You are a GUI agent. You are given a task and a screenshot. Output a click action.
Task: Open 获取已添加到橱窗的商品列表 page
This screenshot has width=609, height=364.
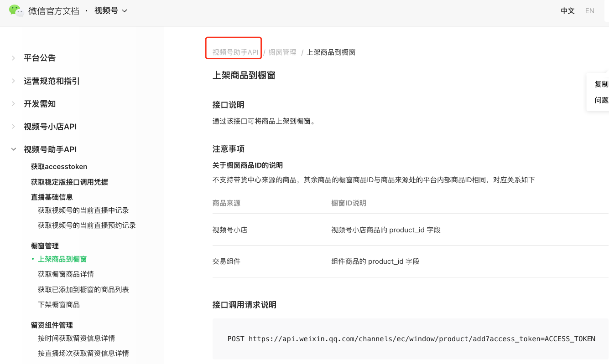tap(83, 290)
